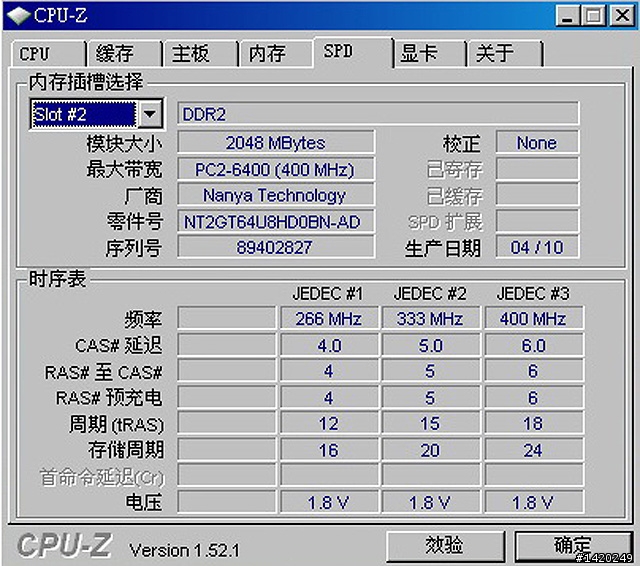This screenshot has height=566, width=640.
Task: Select the SPD tab
Action: pos(353,52)
